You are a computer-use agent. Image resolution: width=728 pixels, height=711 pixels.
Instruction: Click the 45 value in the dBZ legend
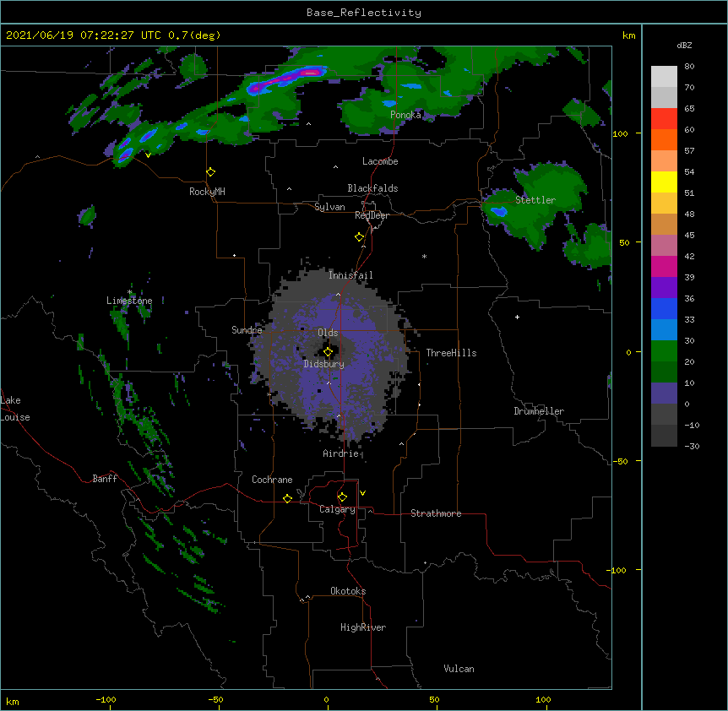[689, 236]
